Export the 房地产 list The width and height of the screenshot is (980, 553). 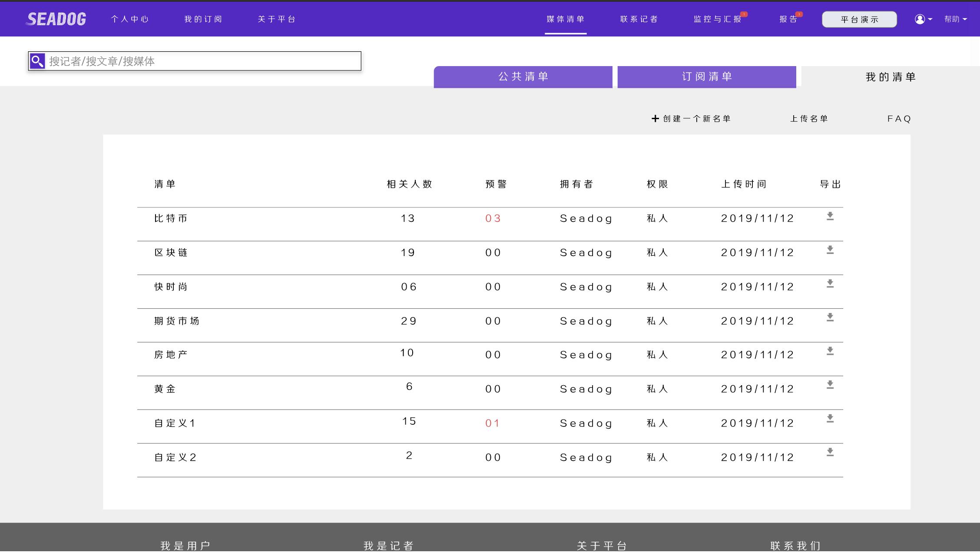click(830, 351)
